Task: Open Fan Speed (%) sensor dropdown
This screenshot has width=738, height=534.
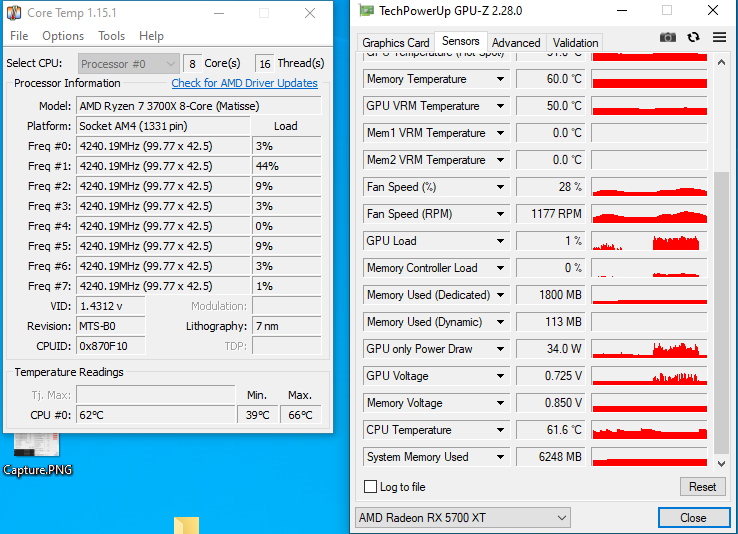Action: [x=500, y=187]
